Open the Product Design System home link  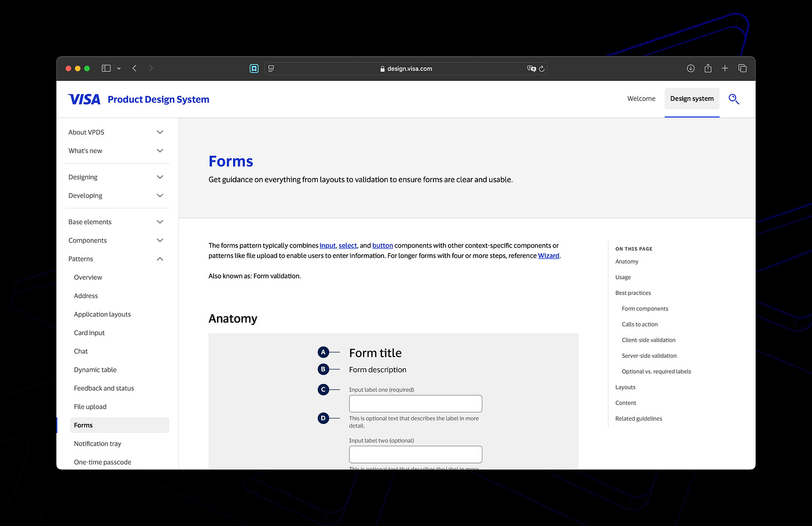tap(158, 99)
